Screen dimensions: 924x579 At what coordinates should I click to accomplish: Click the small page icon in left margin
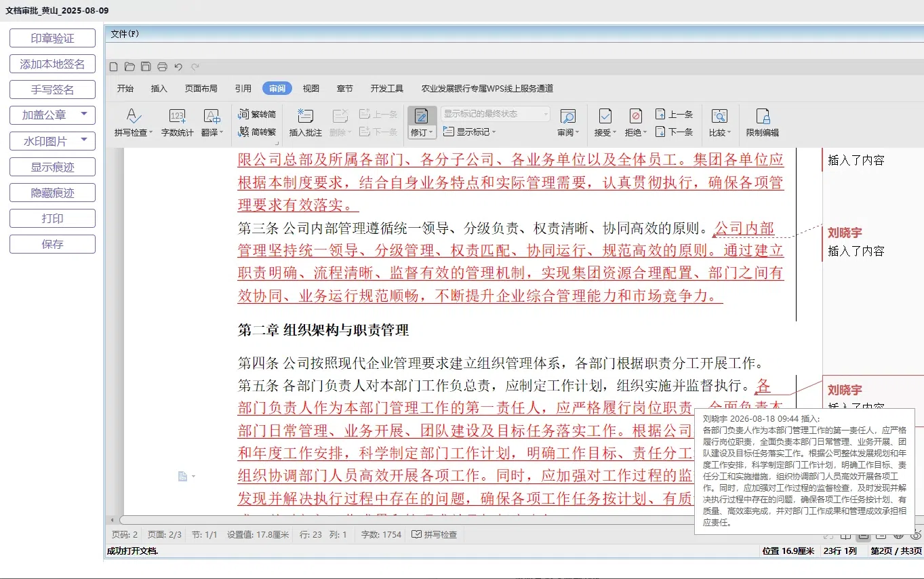pyautogui.click(x=182, y=477)
